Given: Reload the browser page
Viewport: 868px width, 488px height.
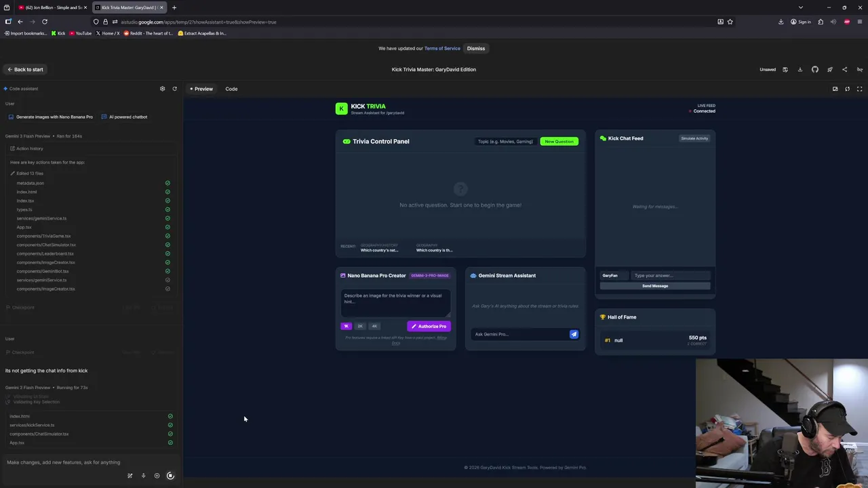Looking at the screenshot, I should click(x=45, y=22).
